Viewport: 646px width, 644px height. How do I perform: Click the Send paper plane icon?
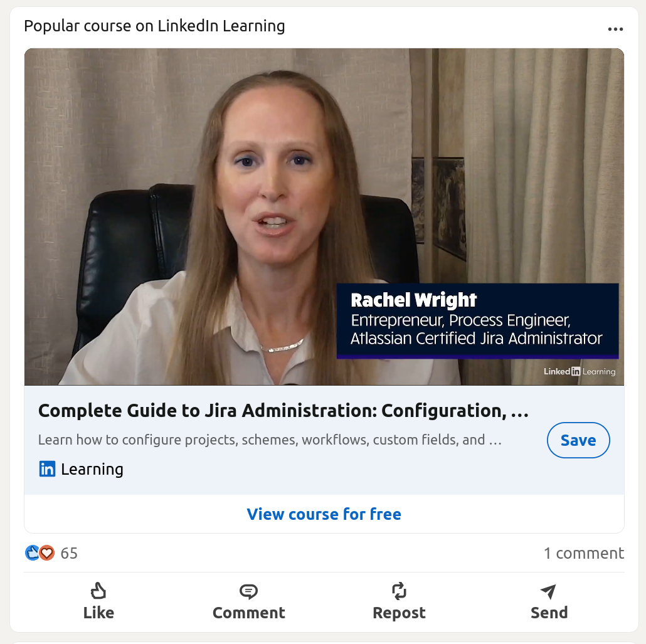(548, 591)
